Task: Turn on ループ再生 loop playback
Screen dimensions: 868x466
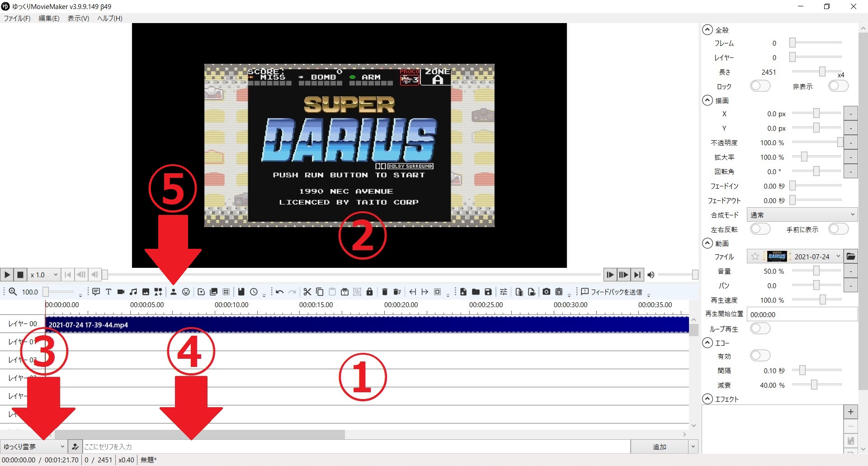Action: [x=760, y=328]
